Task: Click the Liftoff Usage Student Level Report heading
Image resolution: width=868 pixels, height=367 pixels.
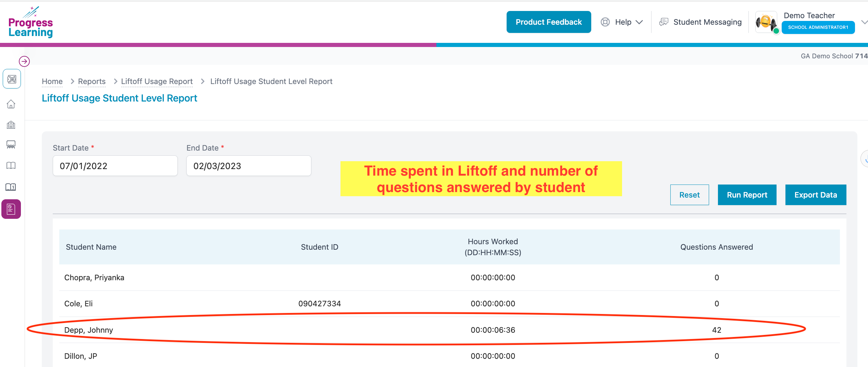Action: point(120,98)
